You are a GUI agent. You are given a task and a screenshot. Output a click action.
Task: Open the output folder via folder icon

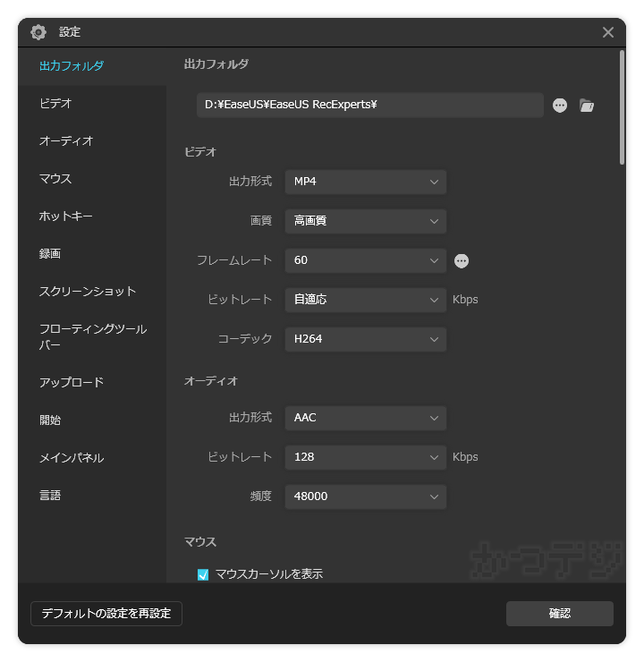tap(587, 106)
